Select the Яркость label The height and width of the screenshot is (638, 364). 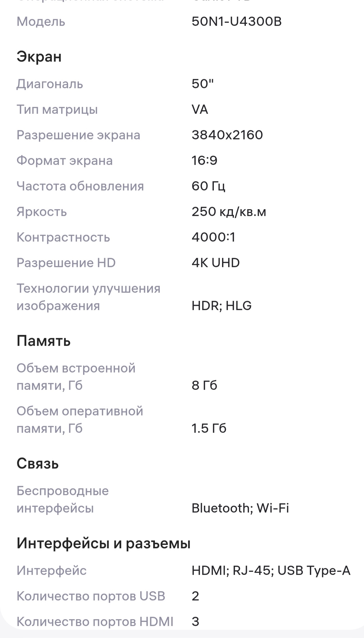coord(42,212)
